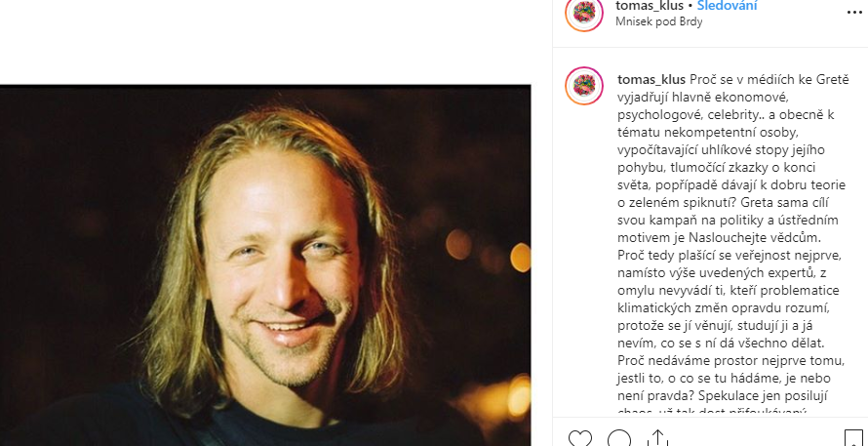
Task: Save the post with the bookmark icon
Action: (852, 439)
